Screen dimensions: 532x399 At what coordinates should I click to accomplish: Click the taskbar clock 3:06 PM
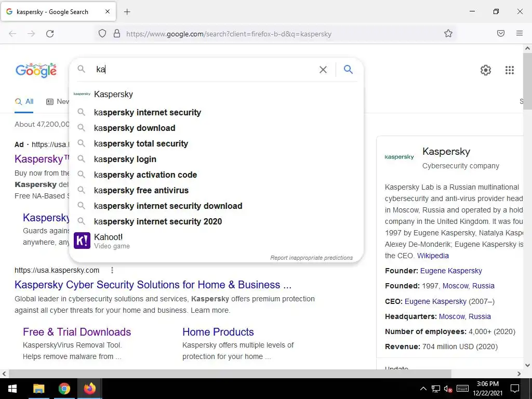pyautogui.click(x=487, y=389)
